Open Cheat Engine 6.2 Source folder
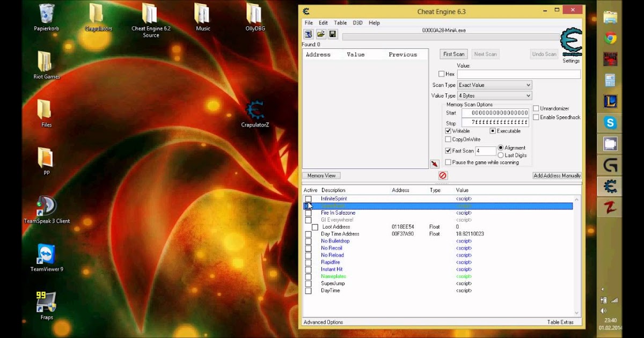 point(151,20)
